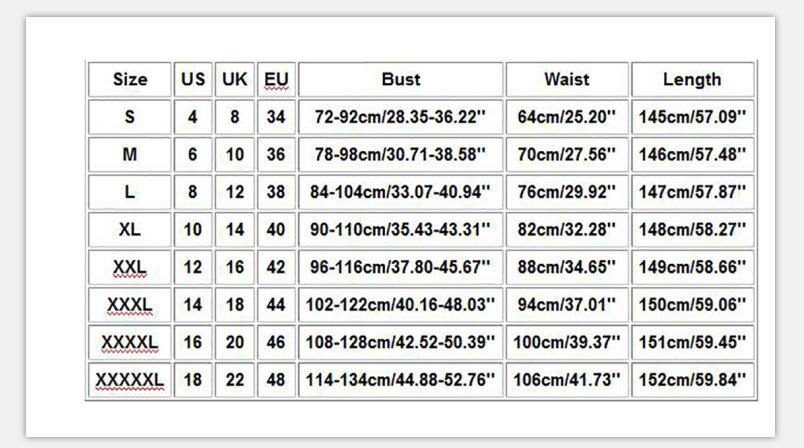Screen dimensions: 804x448
Task: Click the XXXXXL size cell
Action: (130, 380)
